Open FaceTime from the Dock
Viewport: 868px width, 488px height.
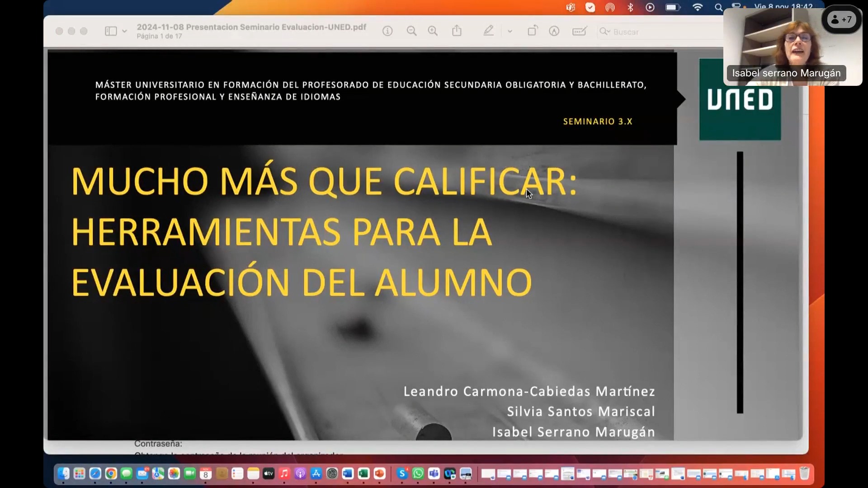coord(190,473)
